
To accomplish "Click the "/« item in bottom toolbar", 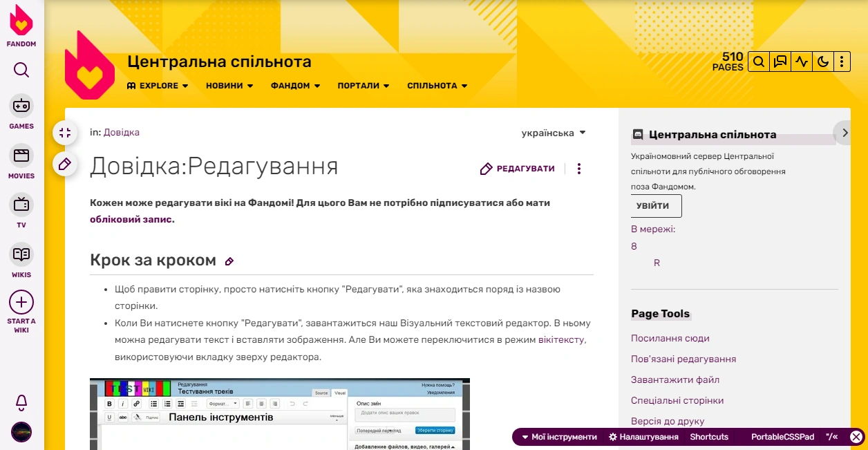I will [x=831, y=437].
